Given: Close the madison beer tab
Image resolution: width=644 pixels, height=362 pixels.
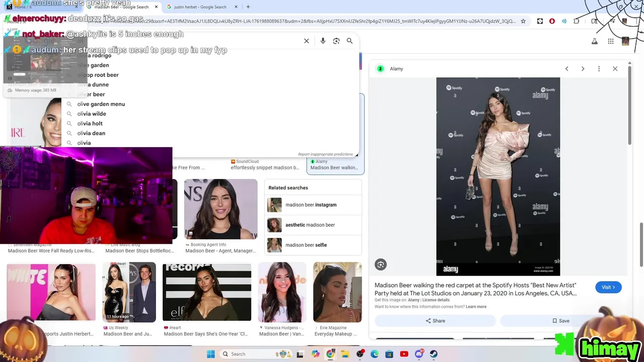Looking at the screenshot, I should tap(156, 7).
